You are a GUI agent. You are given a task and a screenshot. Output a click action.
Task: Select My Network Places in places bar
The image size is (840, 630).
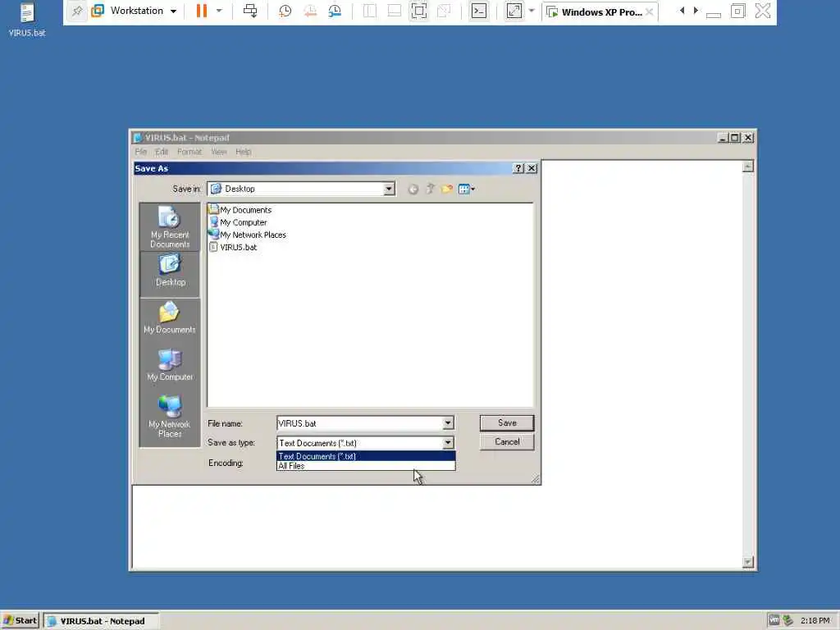170,417
